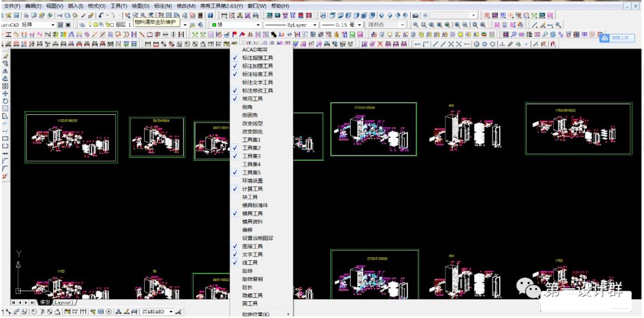Click the workspace settings gear icon
The image size is (644, 318).
tap(60, 24)
